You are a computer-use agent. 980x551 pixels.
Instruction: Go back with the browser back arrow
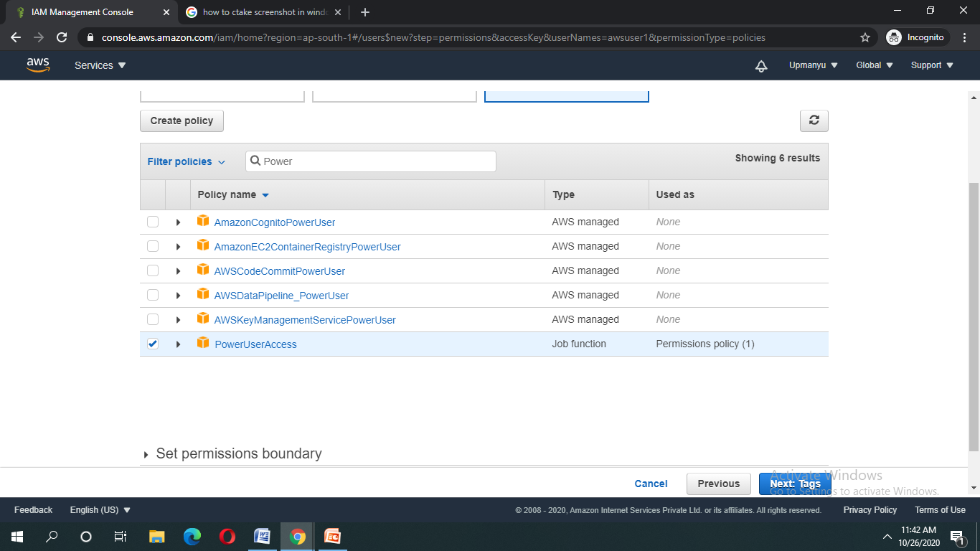tap(16, 37)
